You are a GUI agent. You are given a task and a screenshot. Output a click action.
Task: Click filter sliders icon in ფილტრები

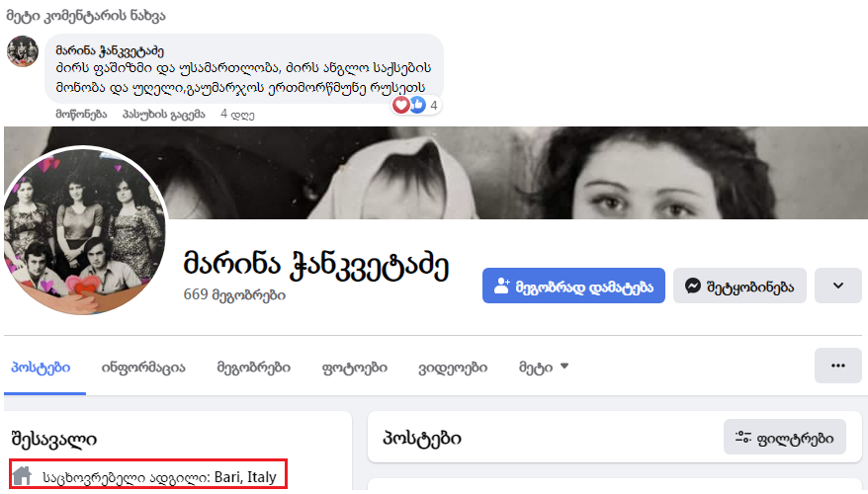coord(742,437)
